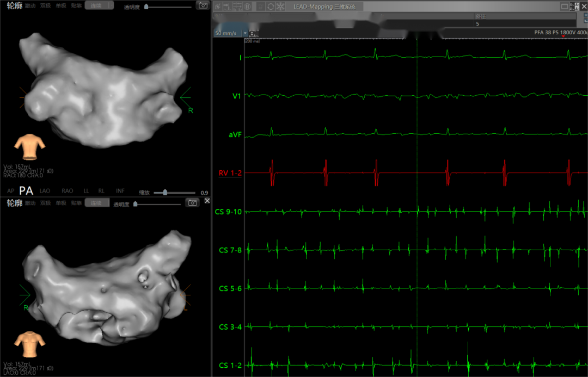This screenshot has height=377, width=588.
Task: Select the RV 1-2 channel label
Action: click(230, 173)
